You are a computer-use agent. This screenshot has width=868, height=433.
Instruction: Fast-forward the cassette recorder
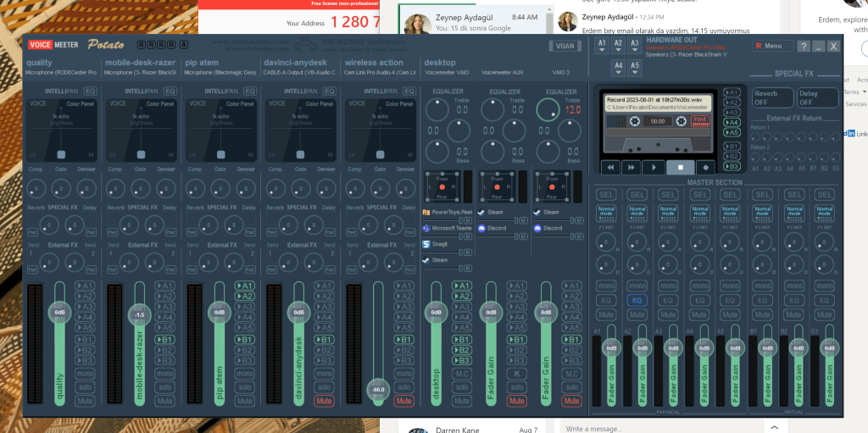tap(631, 167)
